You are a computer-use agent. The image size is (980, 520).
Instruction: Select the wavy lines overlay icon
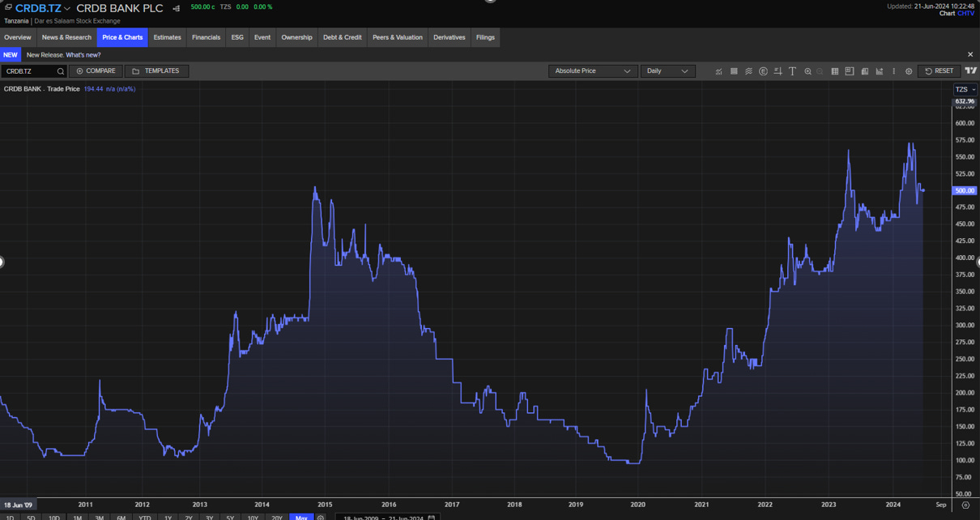point(748,71)
